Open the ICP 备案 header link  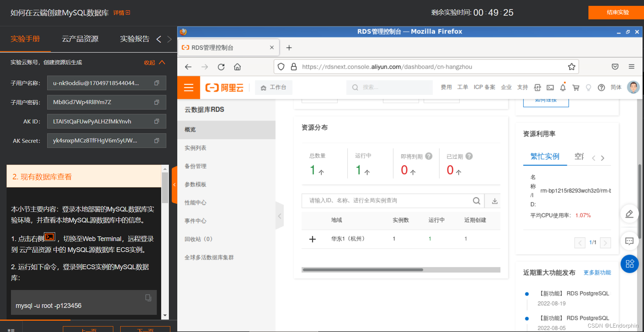(x=485, y=87)
